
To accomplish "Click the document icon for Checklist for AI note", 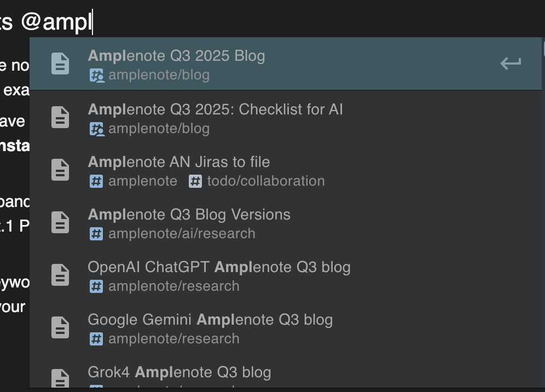I will click(60, 117).
